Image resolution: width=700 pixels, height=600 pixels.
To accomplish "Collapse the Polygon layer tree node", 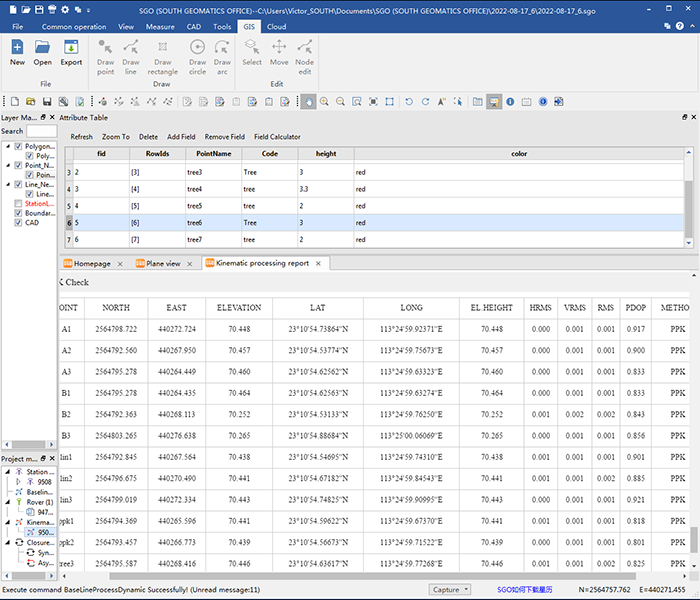I will tap(8, 146).
